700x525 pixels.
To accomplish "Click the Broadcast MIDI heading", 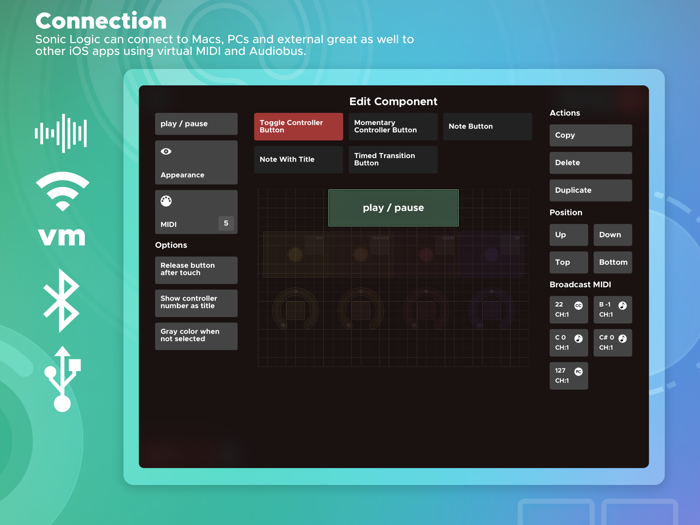I will tap(580, 284).
